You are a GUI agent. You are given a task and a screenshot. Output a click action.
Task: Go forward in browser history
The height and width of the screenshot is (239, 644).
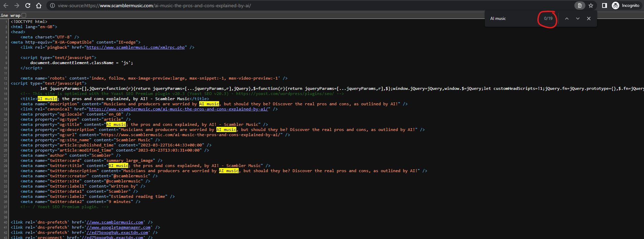(x=17, y=5)
